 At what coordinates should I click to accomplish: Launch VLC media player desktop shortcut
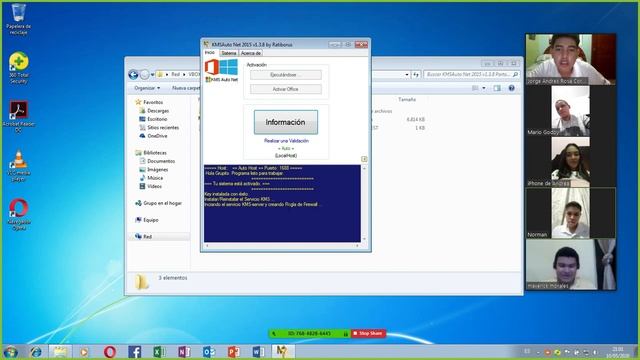(18, 165)
